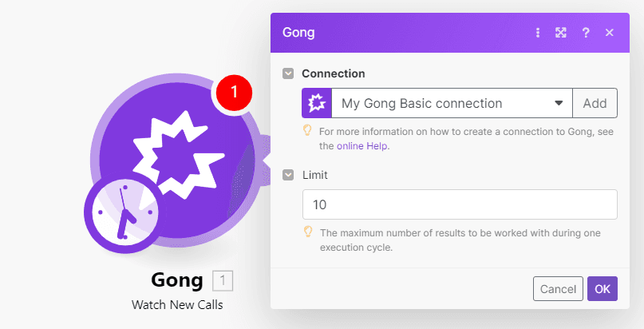Click the red notification badge showing 1
644x329 pixels.
point(233,93)
